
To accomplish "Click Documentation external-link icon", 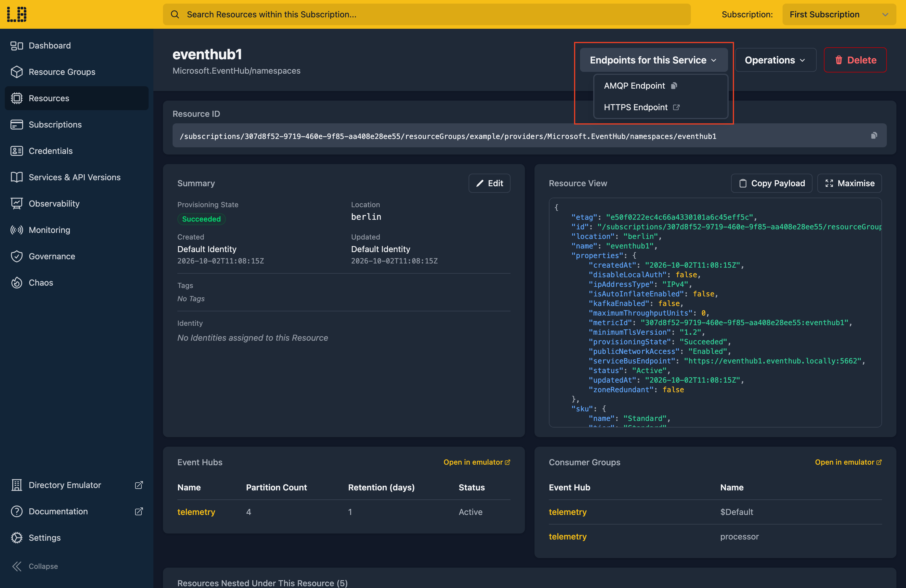I will 139,511.
